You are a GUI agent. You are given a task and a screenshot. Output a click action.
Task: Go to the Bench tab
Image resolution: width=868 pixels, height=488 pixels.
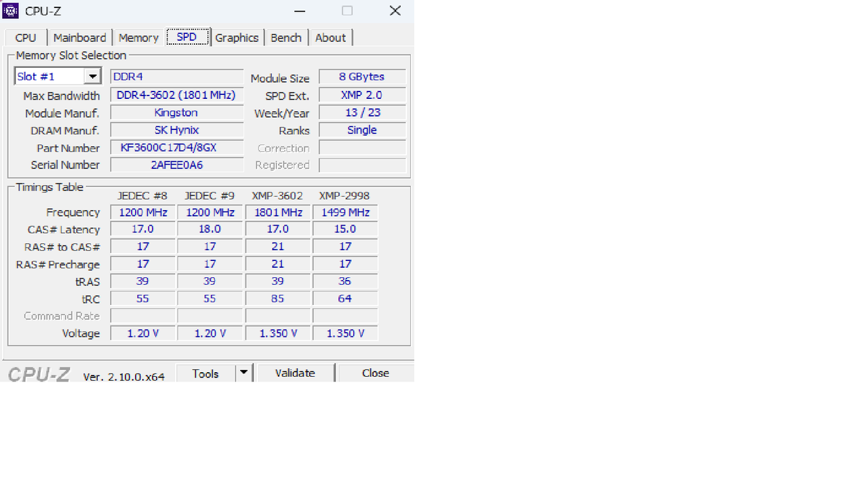286,38
